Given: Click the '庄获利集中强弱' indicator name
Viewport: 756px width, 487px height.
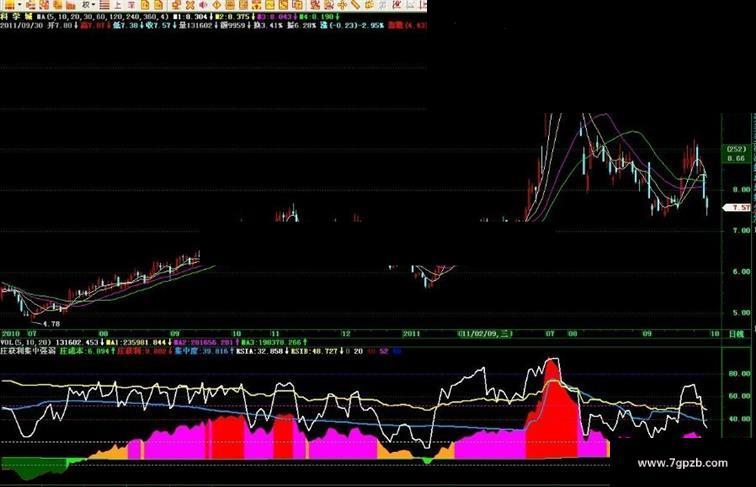Looking at the screenshot, I should (x=28, y=351).
